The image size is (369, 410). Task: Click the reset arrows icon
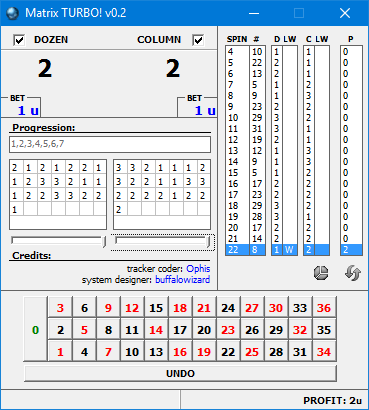tap(353, 273)
